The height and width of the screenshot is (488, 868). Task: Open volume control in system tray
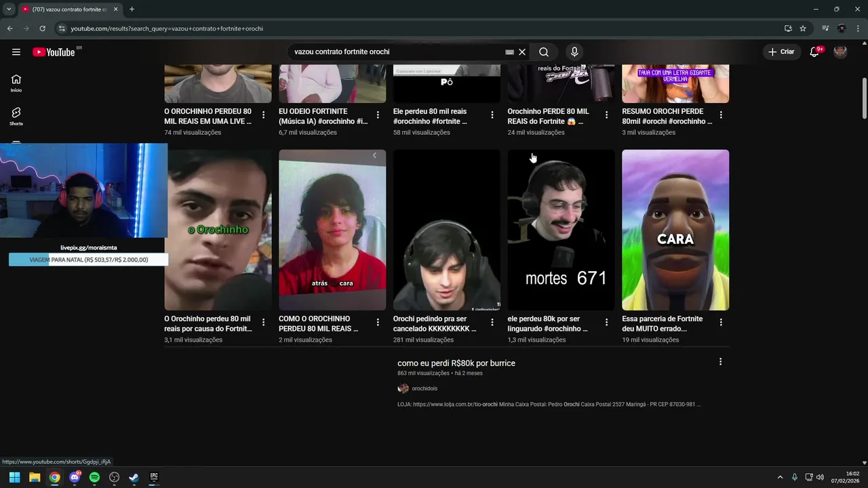click(x=820, y=477)
